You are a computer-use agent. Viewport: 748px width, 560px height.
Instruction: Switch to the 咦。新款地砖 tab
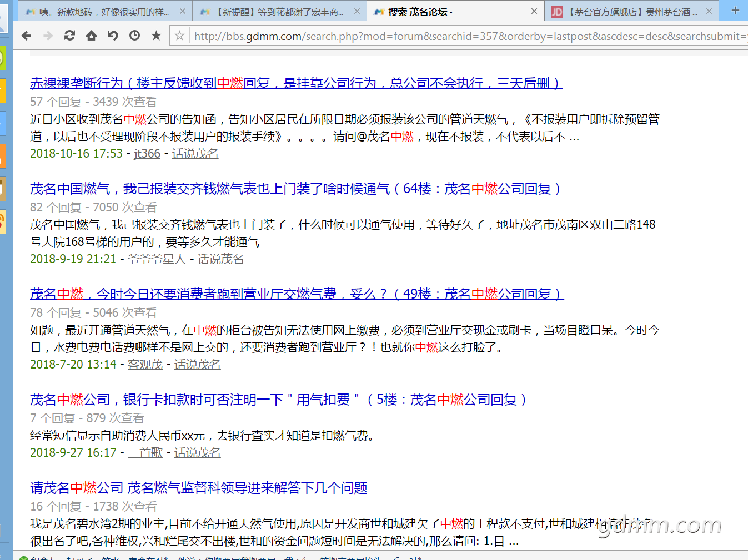(x=105, y=11)
